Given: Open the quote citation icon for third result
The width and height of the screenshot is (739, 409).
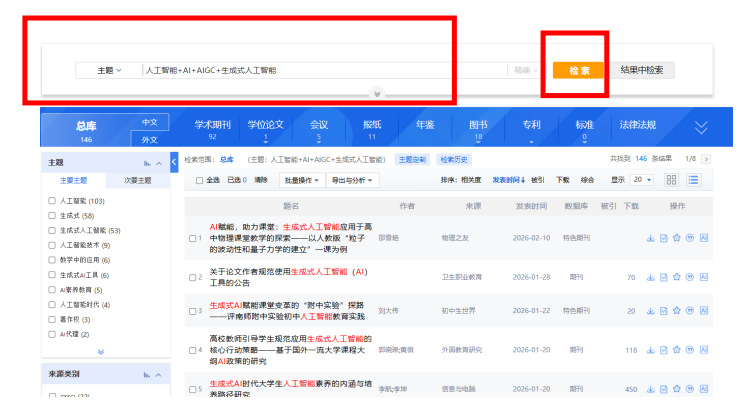Looking at the screenshot, I should pyautogui.click(x=690, y=311).
